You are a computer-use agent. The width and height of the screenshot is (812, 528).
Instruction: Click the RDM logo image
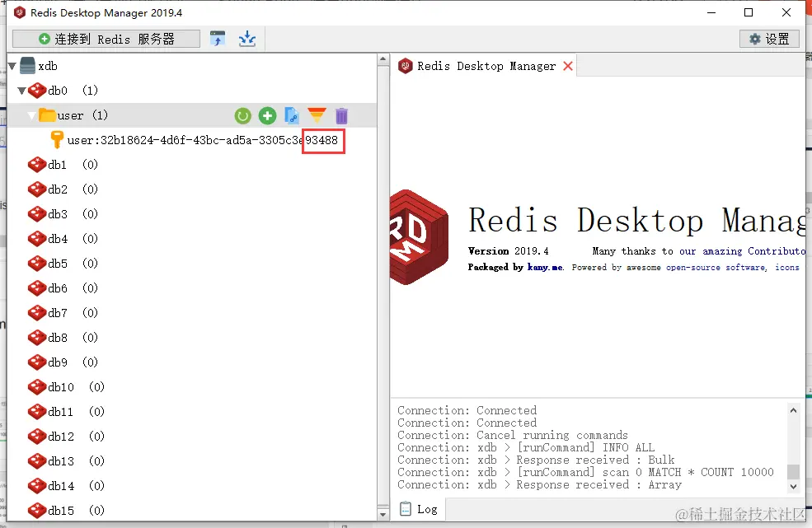[419, 237]
